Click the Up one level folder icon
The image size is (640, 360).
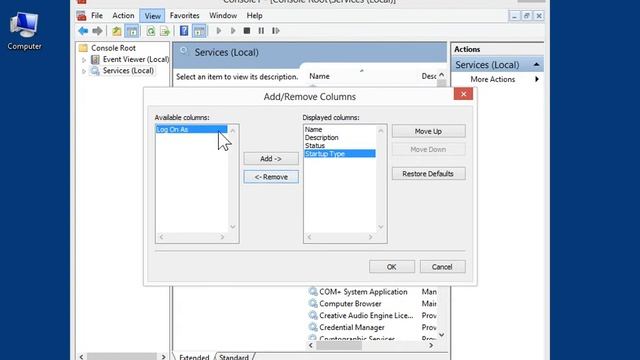coord(117,31)
